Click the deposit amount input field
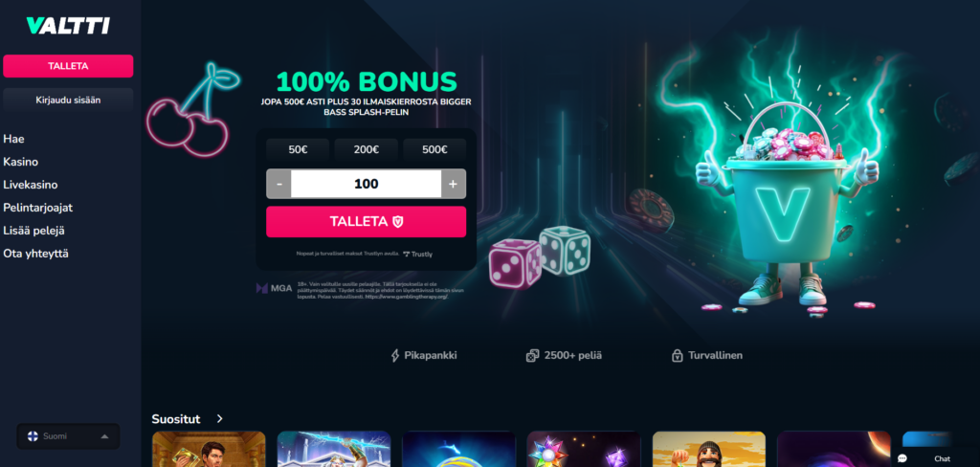 point(367,184)
